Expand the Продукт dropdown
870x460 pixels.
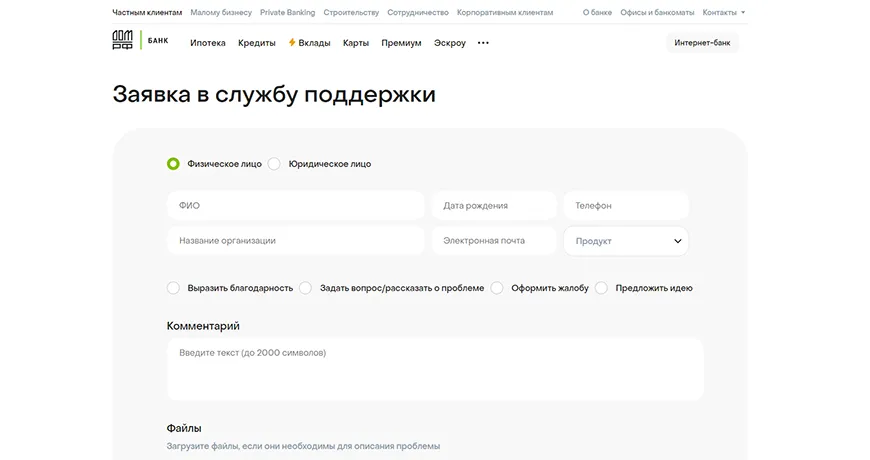(x=626, y=241)
